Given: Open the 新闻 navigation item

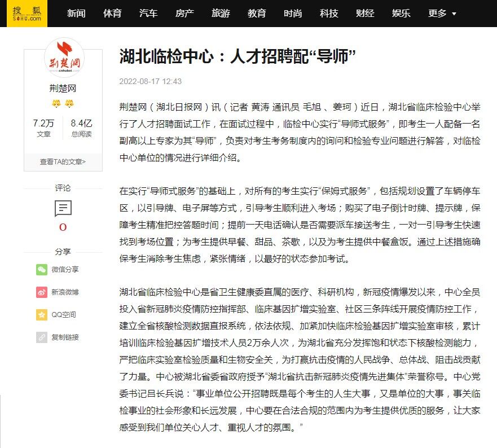Looking at the screenshot, I should pyautogui.click(x=76, y=14).
